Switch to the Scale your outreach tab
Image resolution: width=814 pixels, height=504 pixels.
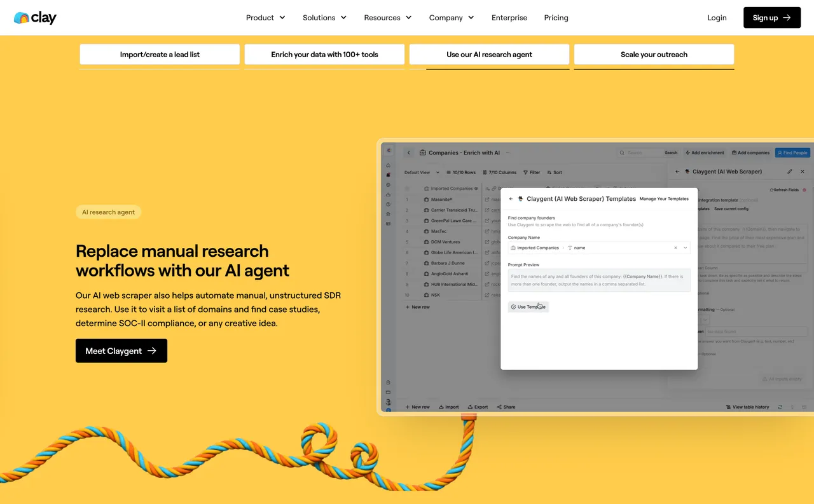654,55
